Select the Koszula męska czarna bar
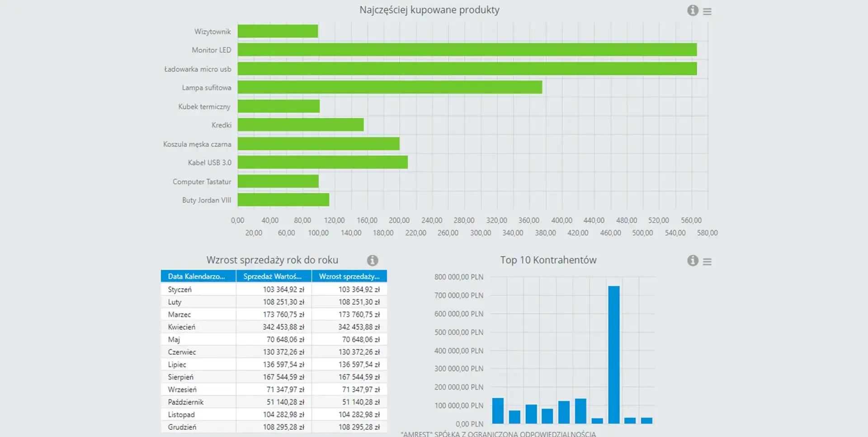 click(318, 144)
